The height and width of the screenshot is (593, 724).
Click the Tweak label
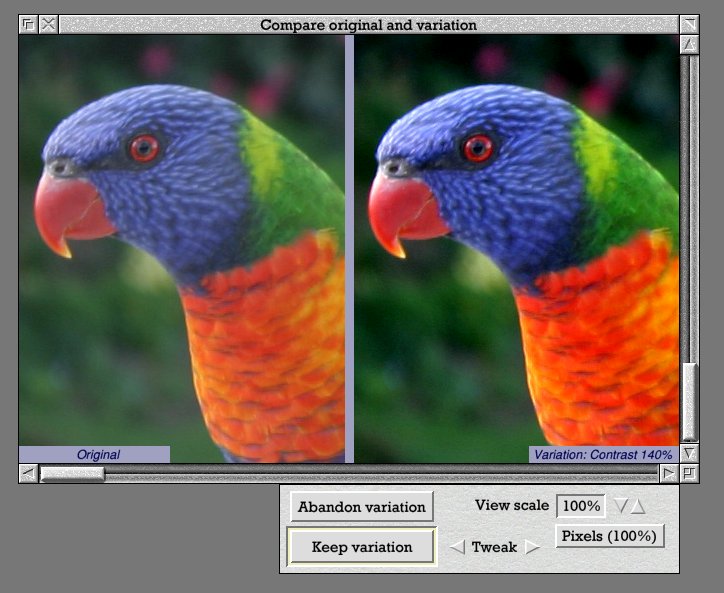tap(494, 547)
